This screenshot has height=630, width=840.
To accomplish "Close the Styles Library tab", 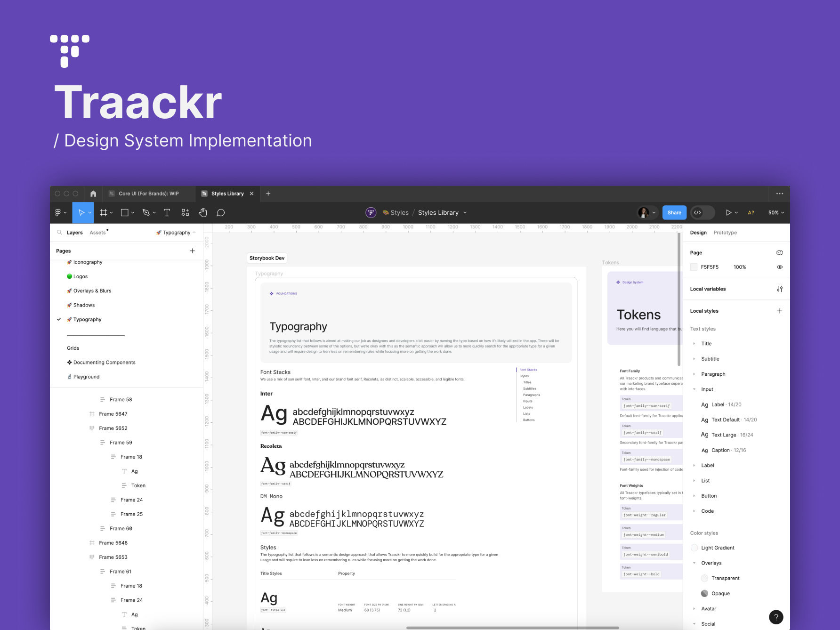I will pyautogui.click(x=251, y=194).
